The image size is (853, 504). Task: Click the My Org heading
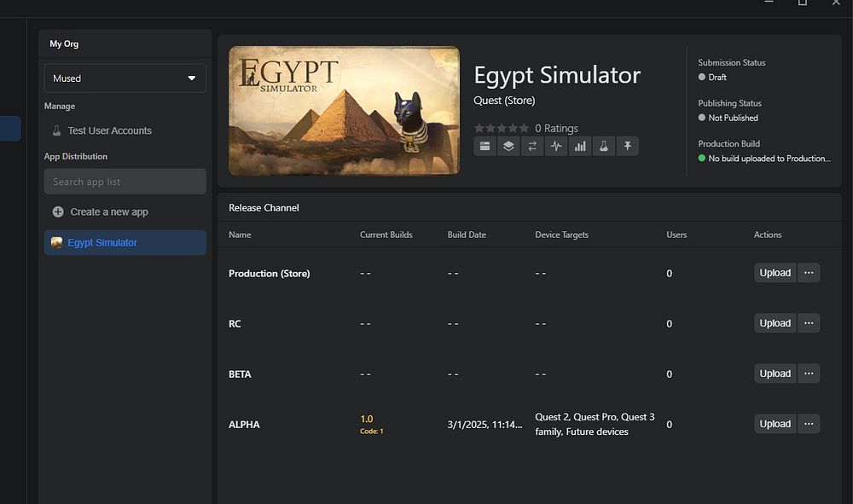[64, 44]
